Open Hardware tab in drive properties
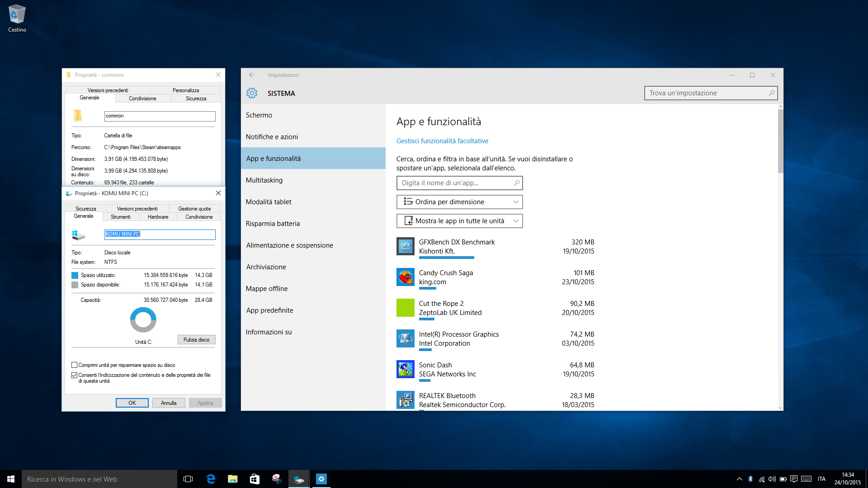Image resolution: width=868 pixels, height=488 pixels. (x=158, y=217)
